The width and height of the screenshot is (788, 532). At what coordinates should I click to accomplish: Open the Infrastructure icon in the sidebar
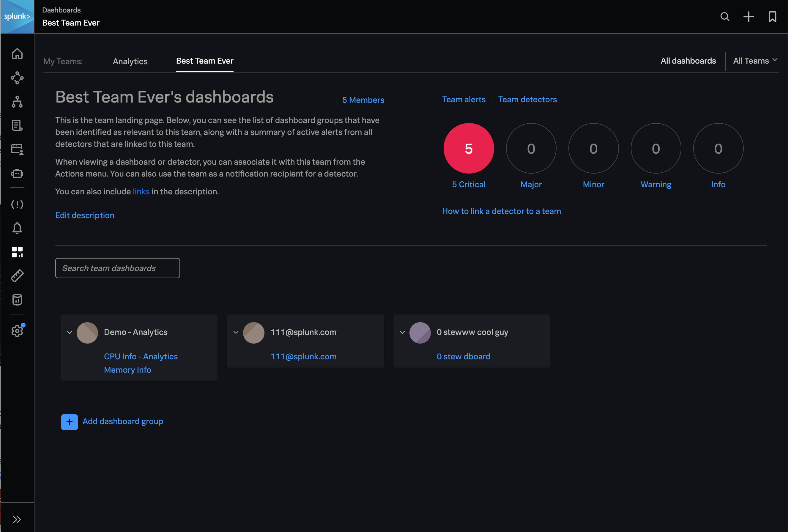pyautogui.click(x=17, y=102)
